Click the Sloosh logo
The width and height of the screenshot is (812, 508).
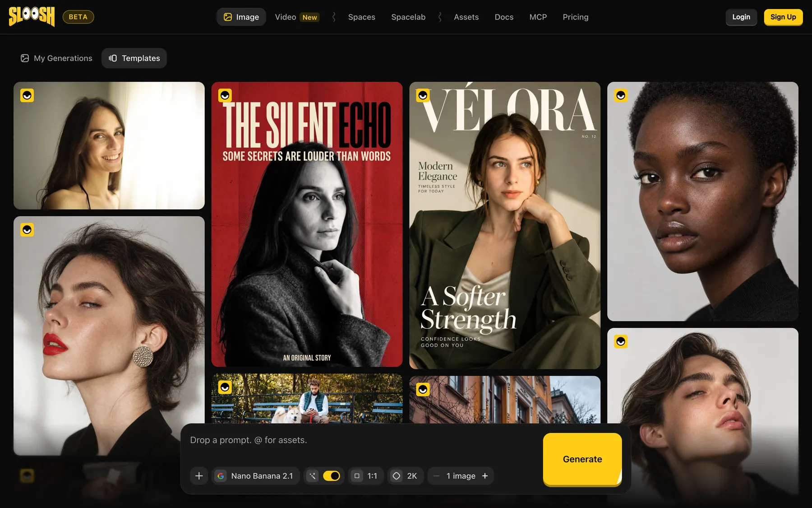(32, 17)
